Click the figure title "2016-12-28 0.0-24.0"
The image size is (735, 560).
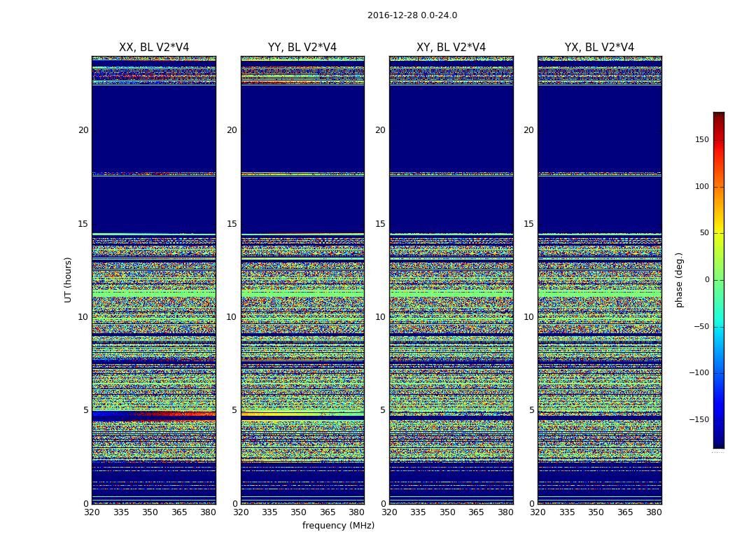point(412,15)
